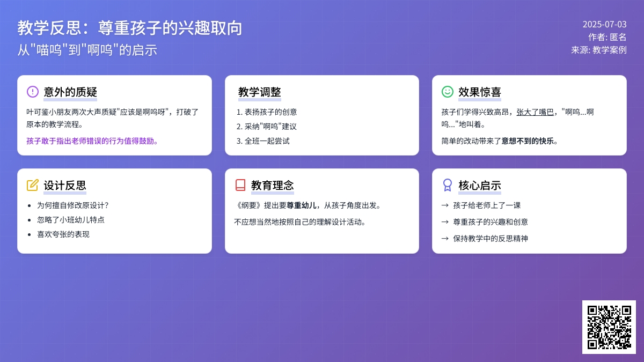Click bullet 为何擅自修改原设计?

tap(72, 205)
